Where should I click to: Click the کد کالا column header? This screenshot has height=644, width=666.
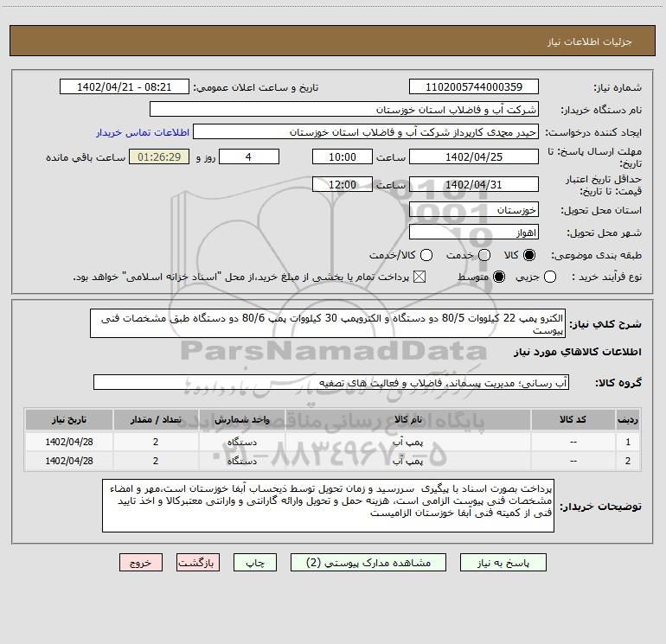(573, 419)
